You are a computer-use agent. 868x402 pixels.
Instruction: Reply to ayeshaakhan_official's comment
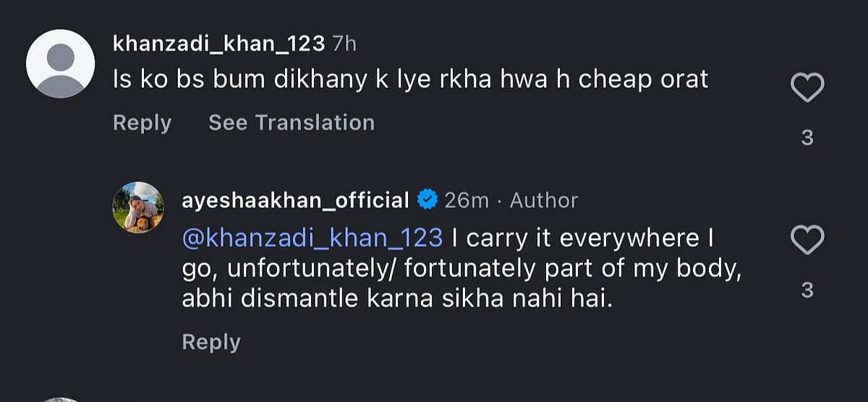click(210, 342)
